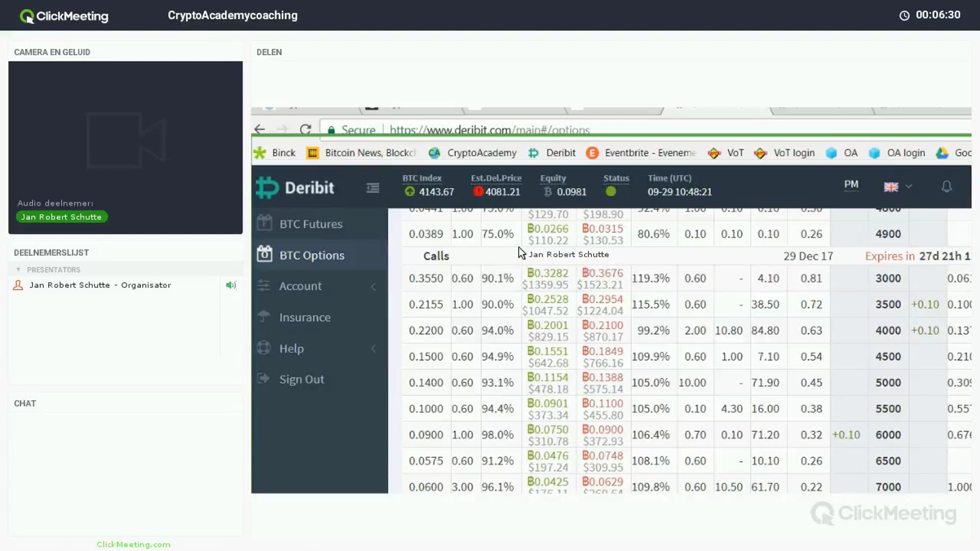The image size is (980, 551).
Task: Click the organizer avatar icon for Jan Robert Schutte
Action: (18, 285)
